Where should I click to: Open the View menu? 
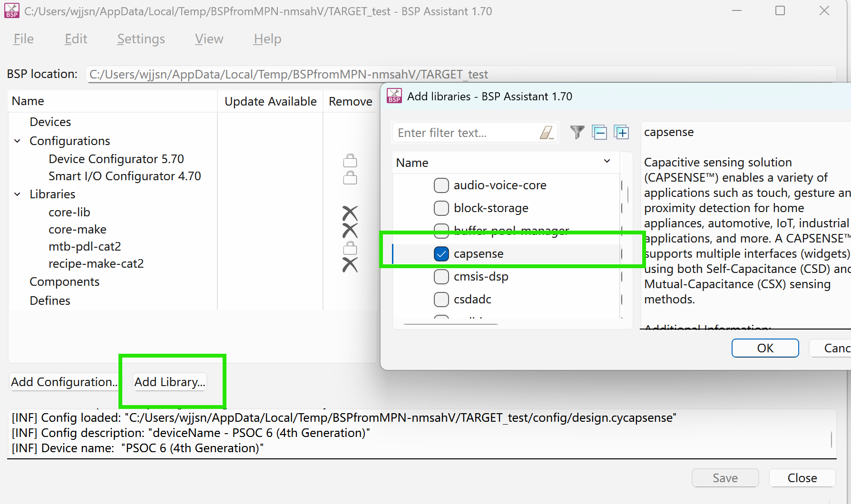click(x=209, y=39)
